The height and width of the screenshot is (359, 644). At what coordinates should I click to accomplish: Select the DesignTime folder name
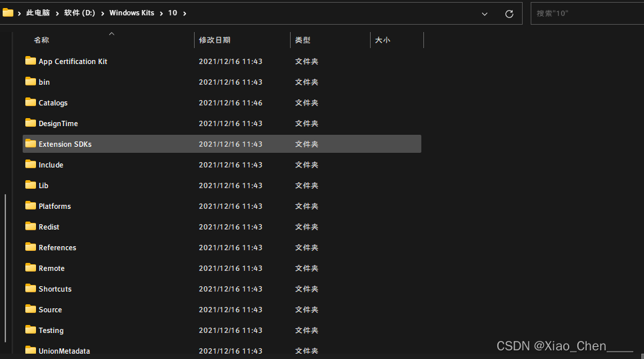(x=58, y=123)
